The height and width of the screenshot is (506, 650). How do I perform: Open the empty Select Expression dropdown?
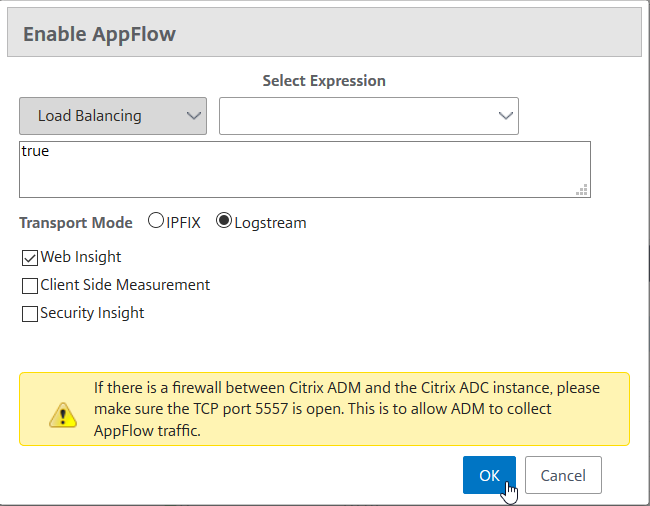(x=369, y=116)
